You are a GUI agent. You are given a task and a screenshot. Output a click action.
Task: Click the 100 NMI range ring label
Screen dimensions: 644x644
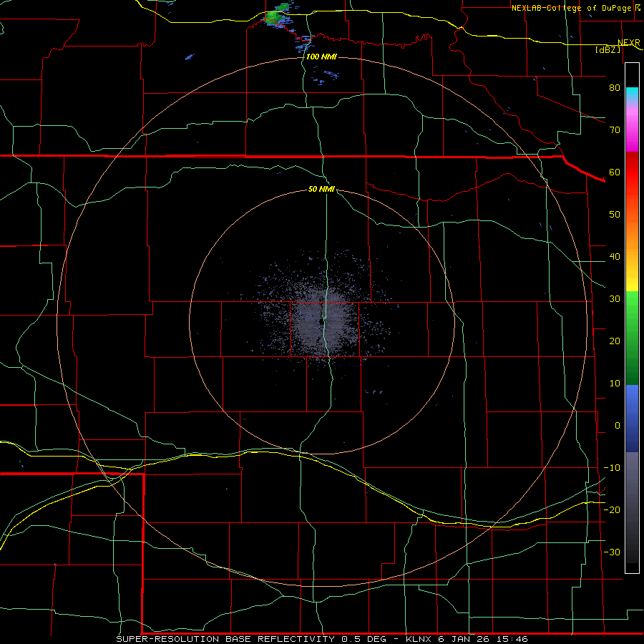point(321,57)
